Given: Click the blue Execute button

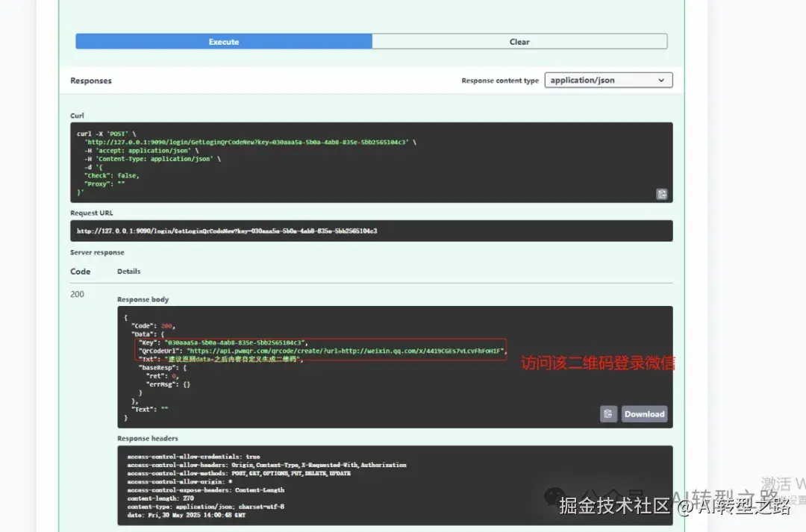Looking at the screenshot, I should click(x=224, y=42).
